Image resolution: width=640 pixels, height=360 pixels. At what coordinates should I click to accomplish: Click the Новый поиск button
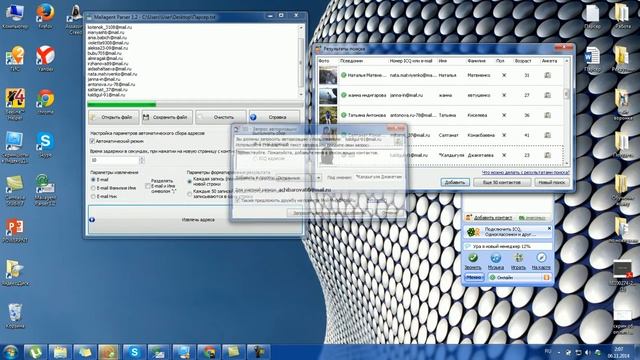[x=551, y=182]
